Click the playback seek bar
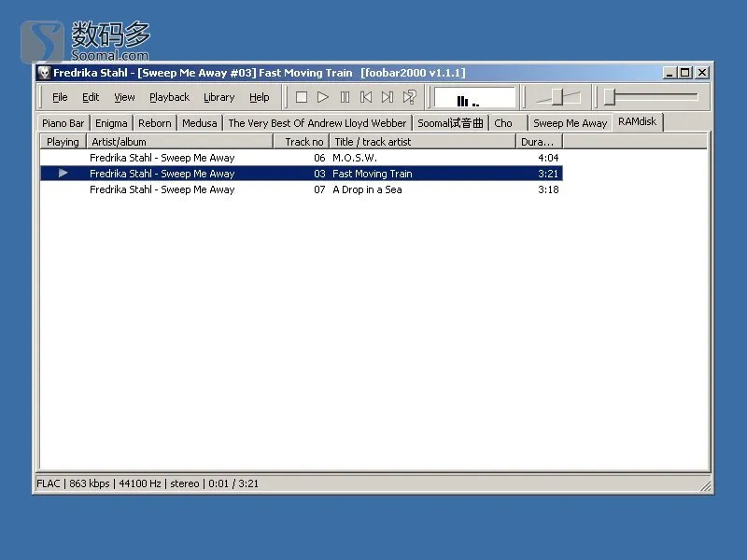This screenshot has height=560, width=747. coord(651,97)
